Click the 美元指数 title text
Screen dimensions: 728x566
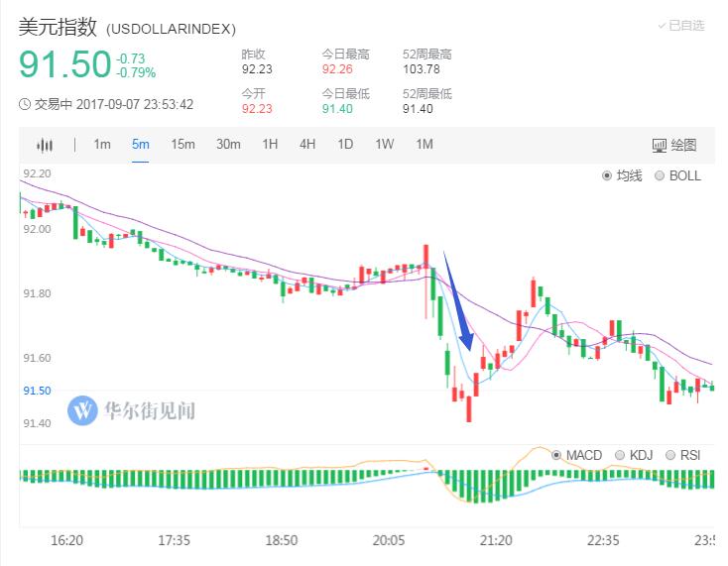[58, 27]
